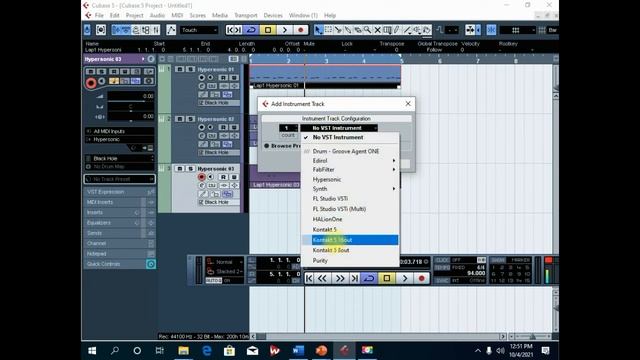Click the top toolbar Stop button
Viewport: 640px width, 360px height.
pyautogui.click(x=268, y=30)
